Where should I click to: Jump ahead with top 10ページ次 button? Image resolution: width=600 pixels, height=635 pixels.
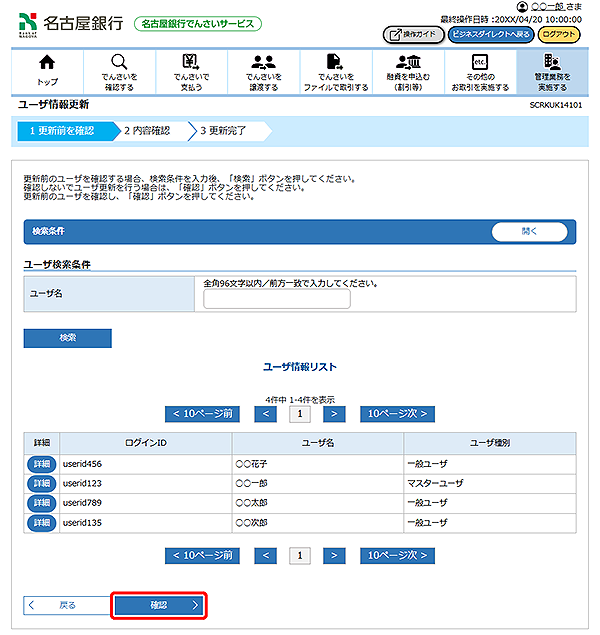tap(397, 413)
